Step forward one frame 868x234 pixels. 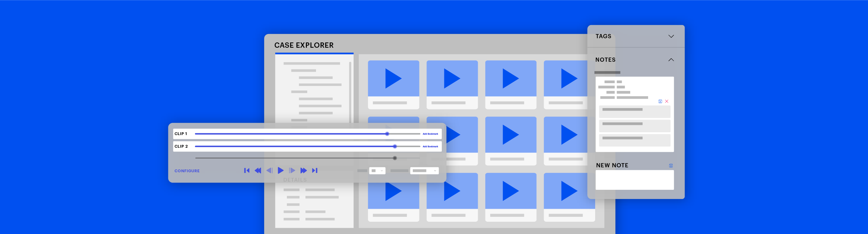pos(292,171)
